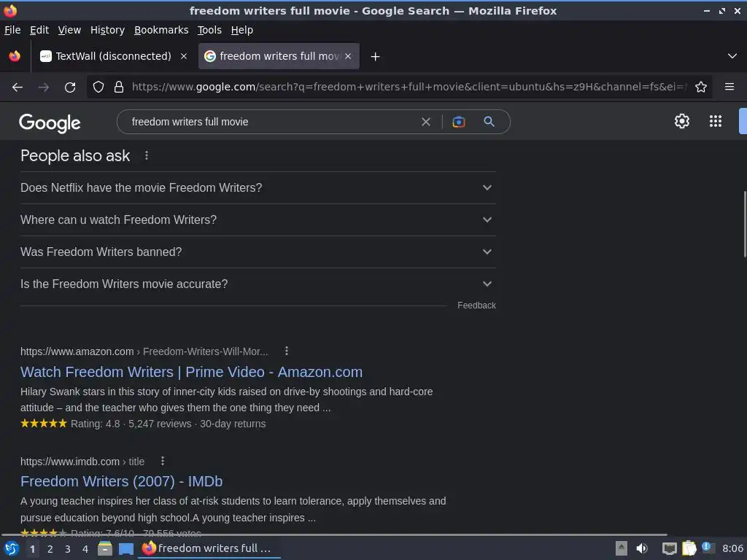Open new tab with plus button
The height and width of the screenshot is (560, 747).
(x=375, y=57)
